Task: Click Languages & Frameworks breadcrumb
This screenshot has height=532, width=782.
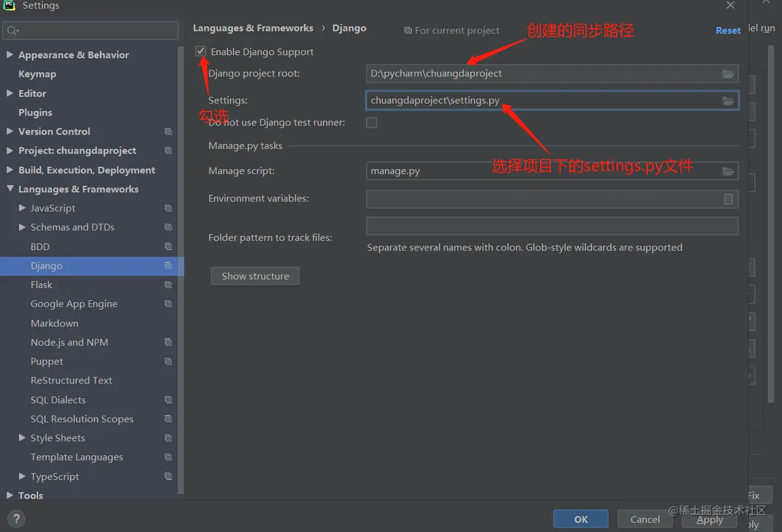Action: 253,28
